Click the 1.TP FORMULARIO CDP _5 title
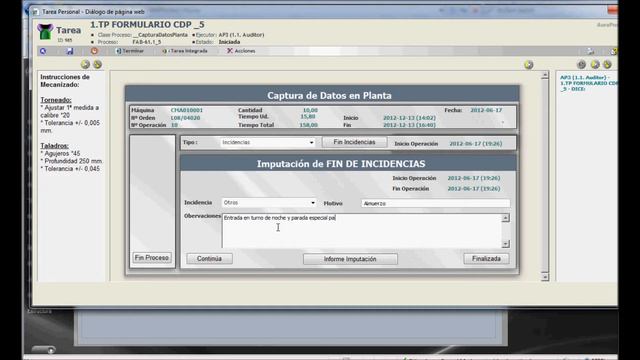 coord(147,24)
